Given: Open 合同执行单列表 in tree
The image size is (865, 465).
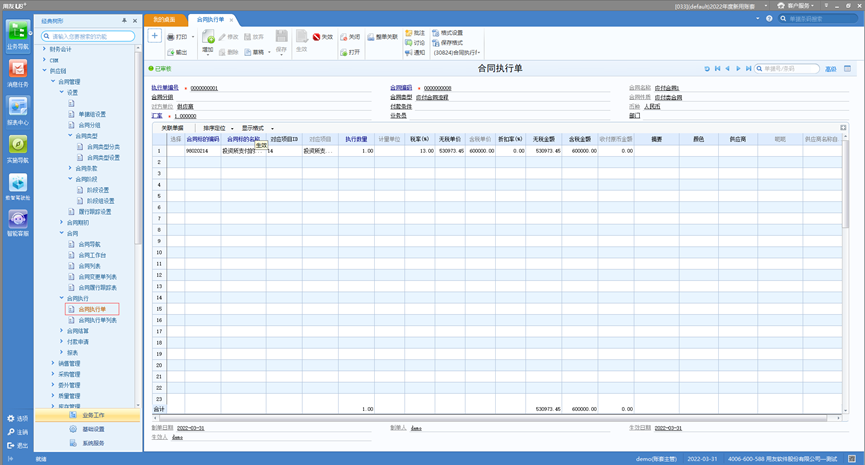Looking at the screenshot, I should click(97, 320).
